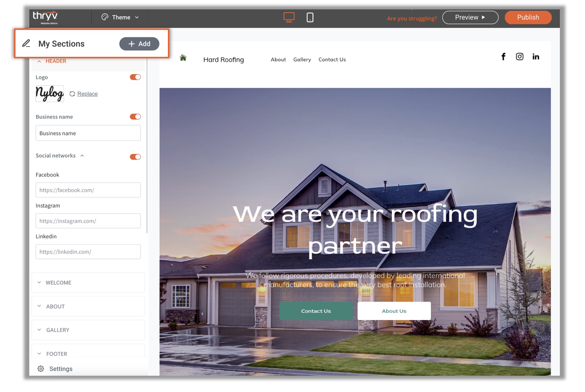585x392 pixels.
Task: Click the Replace logo link
Action: [x=87, y=94]
